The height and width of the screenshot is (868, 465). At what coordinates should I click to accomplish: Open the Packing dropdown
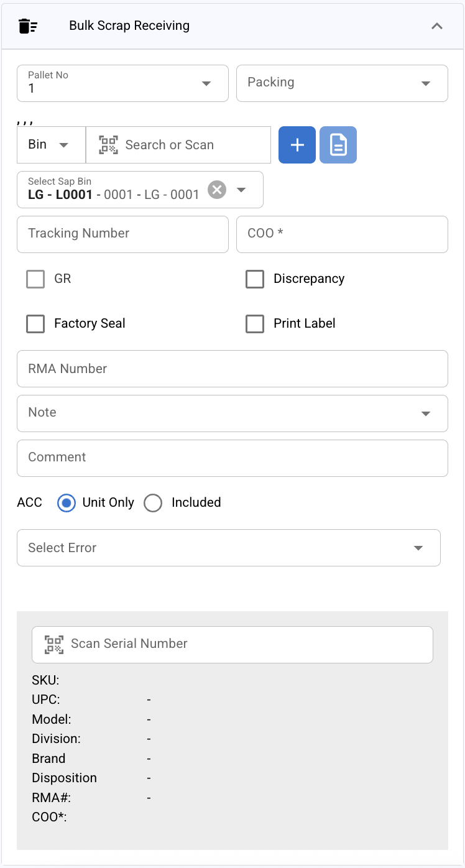426,83
